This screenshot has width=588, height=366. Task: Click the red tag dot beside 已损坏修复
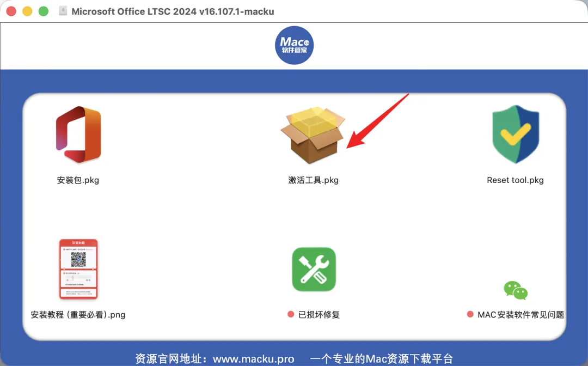291,314
